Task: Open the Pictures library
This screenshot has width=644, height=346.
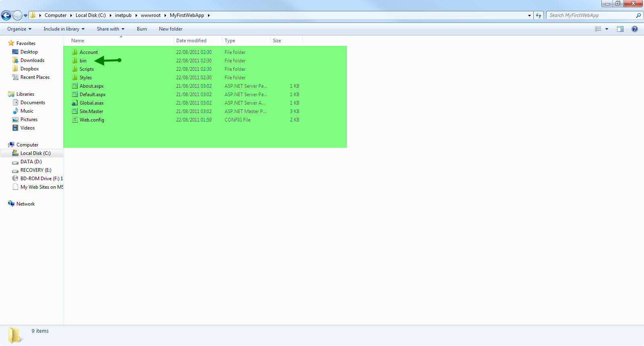Action: [29, 119]
